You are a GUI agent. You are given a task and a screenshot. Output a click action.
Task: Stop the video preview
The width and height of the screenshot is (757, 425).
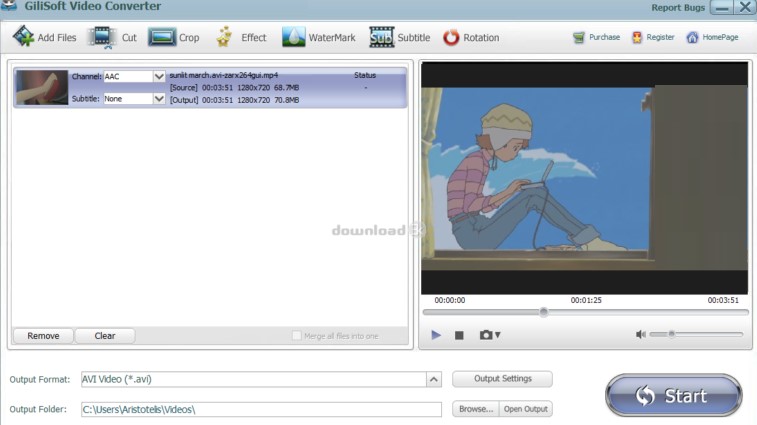pos(459,335)
